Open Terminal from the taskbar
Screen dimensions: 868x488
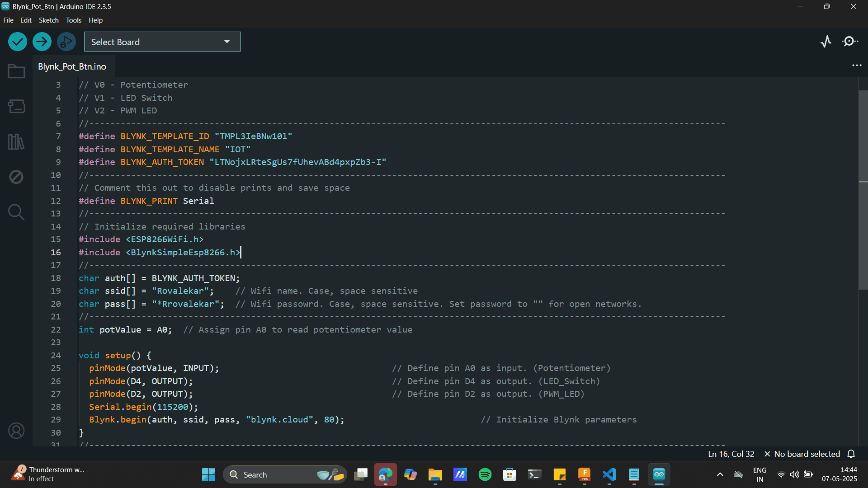535,474
